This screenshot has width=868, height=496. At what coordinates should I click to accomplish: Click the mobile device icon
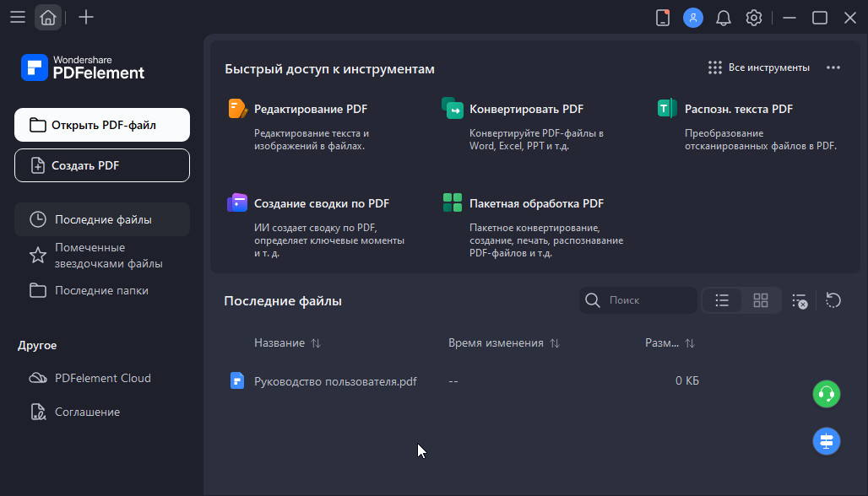click(662, 18)
